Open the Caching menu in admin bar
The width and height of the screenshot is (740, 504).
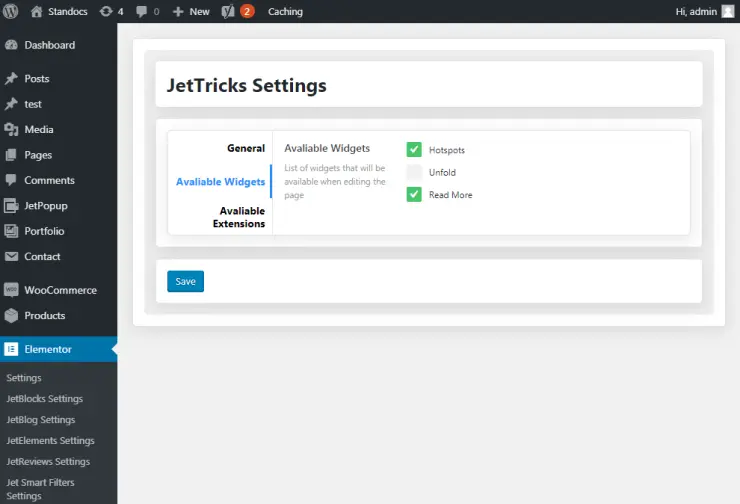coord(285,11)
